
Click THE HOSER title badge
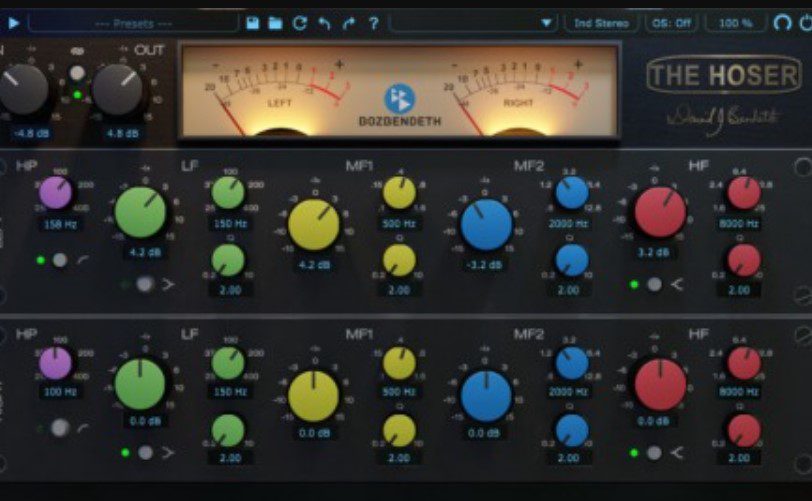coord(724,75)
